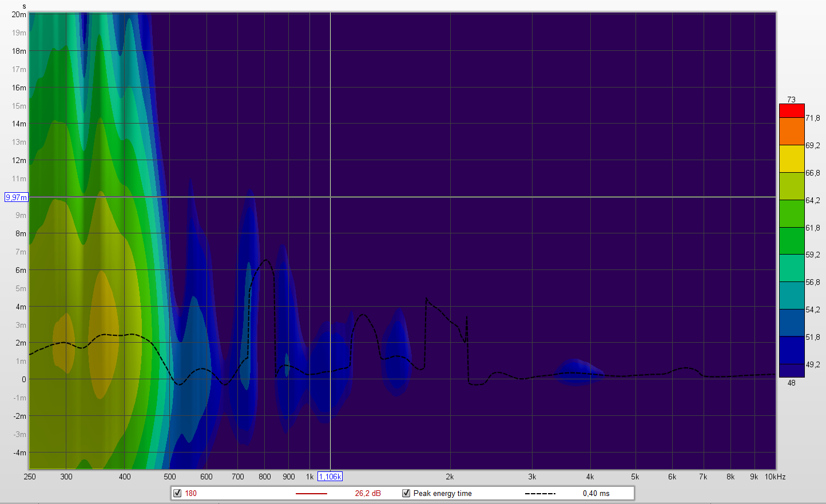
Task: Click the yellow-green swatch below 66,8
Action: click(792, 186)
